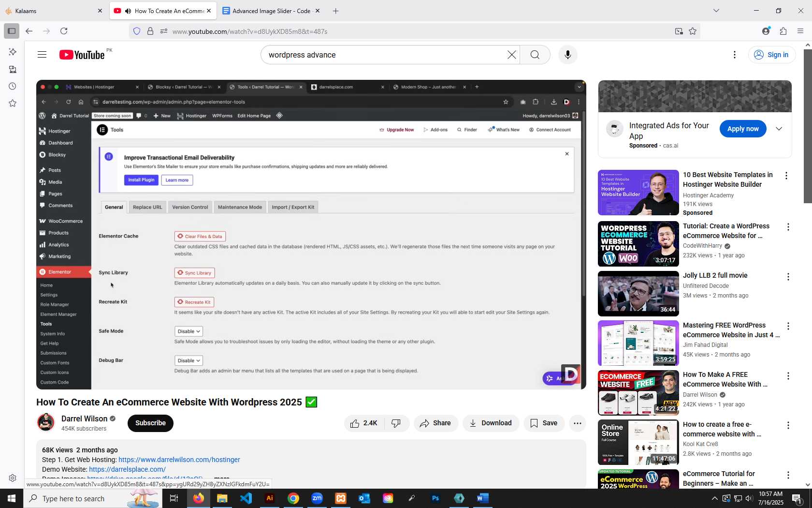Open the YouTube guide hamburger menu
This screenshot has height=508, width=812.
click(x=42, y=55)
